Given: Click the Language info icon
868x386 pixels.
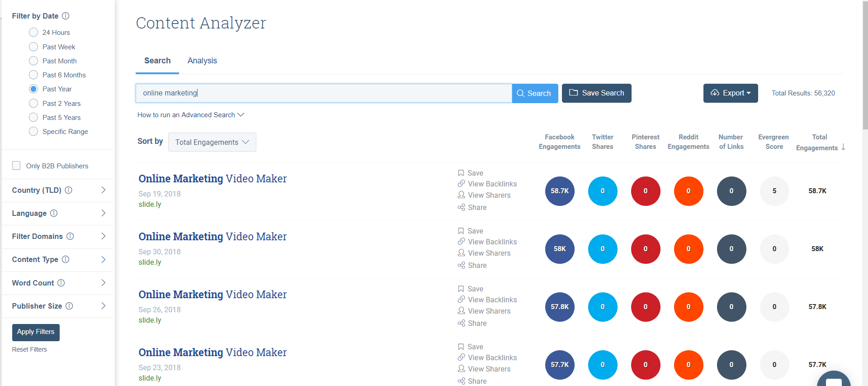Looking at the screenshot, I should (x=54, y=213).
